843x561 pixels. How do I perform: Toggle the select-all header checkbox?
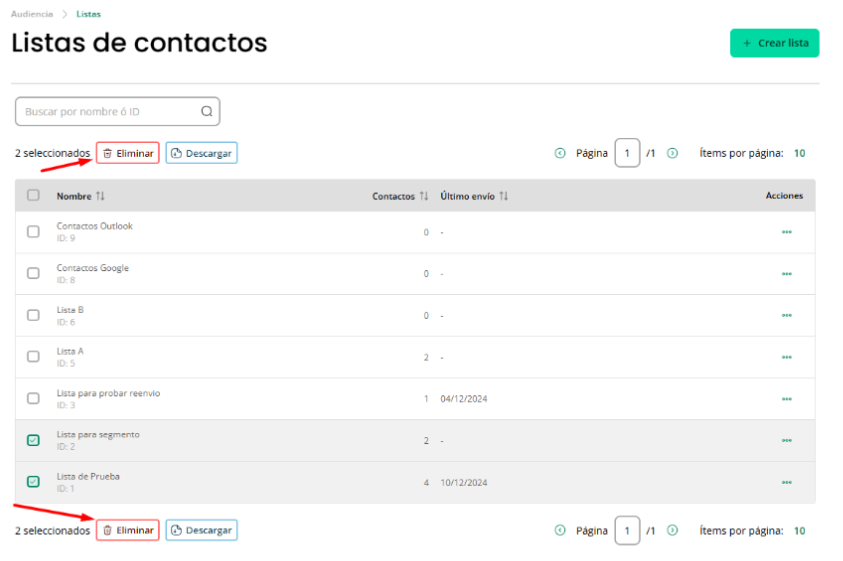click(x=33, y=195)
